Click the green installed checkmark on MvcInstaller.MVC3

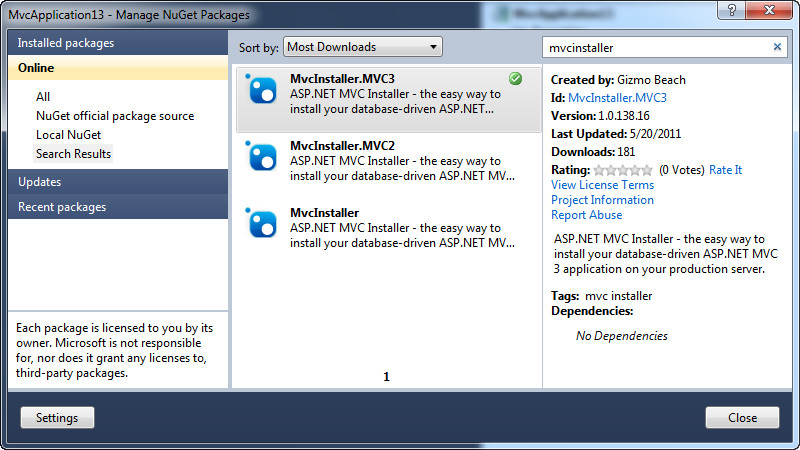(515, 79)
